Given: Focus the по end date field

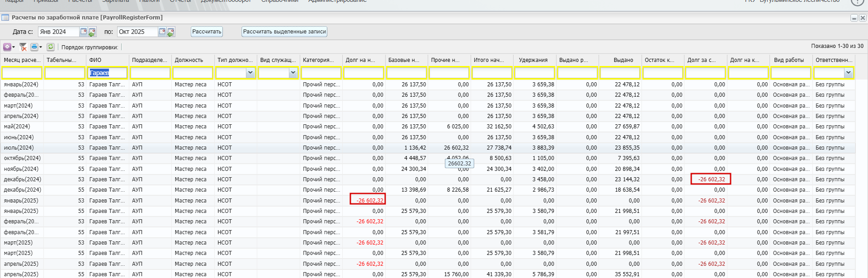Looking at the screenshot, I should point(137,32).
